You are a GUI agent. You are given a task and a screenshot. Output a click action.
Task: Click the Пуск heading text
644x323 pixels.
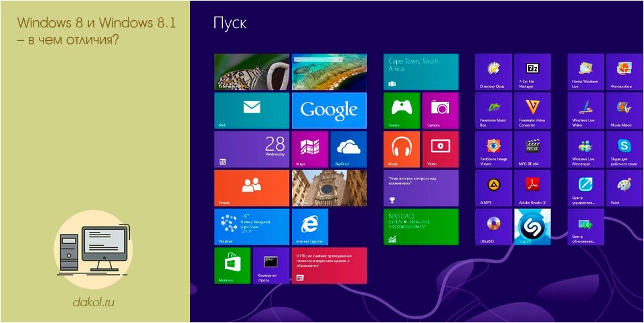coord(230,23)
